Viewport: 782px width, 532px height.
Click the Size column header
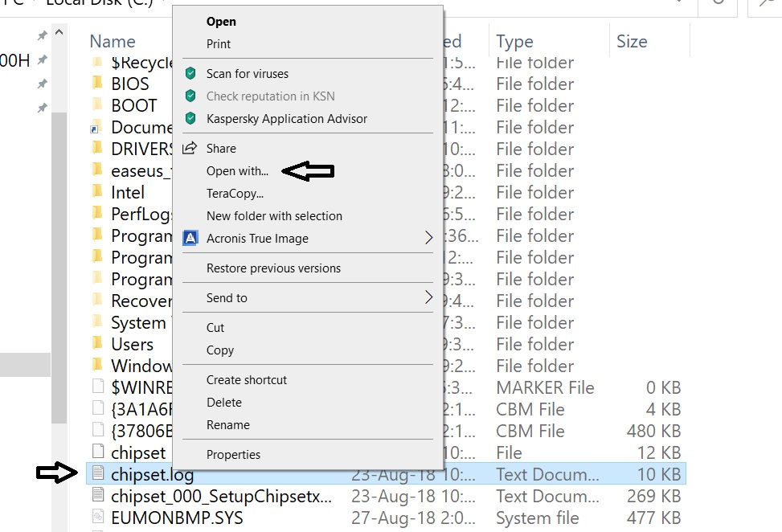coord(632,41)
